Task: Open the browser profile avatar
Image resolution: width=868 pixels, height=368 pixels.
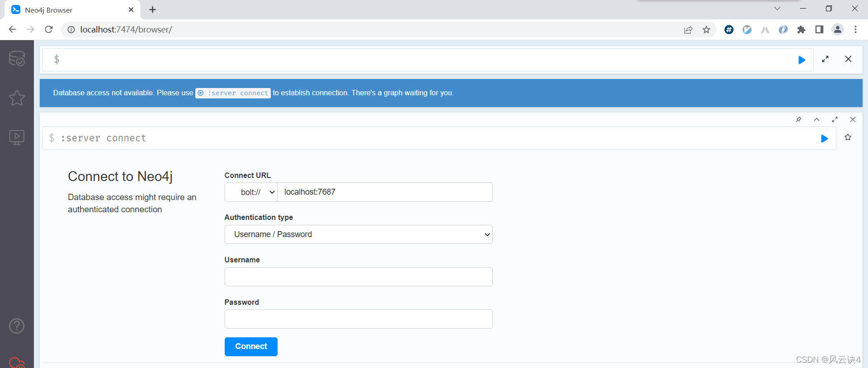Action: pos(837,29)
